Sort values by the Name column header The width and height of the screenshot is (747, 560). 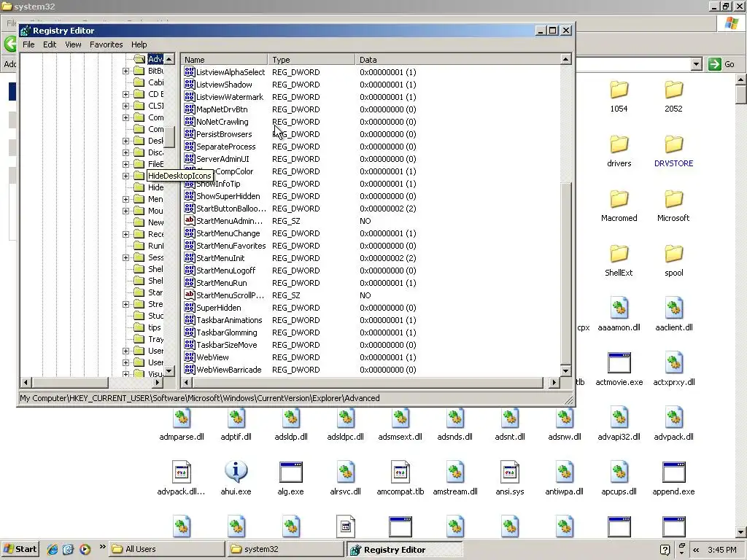point(224,60)
